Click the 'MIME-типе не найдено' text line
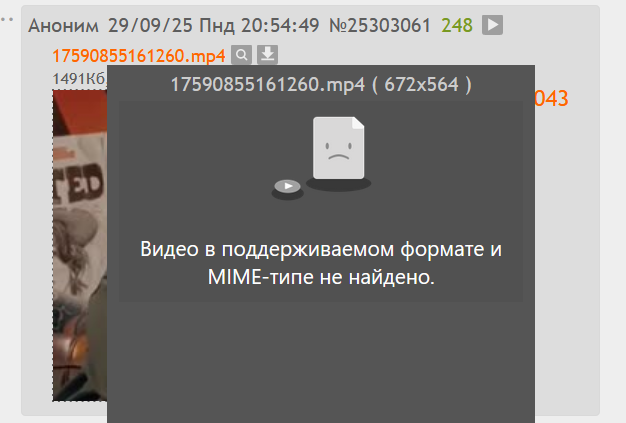 [x=321, y=277]
